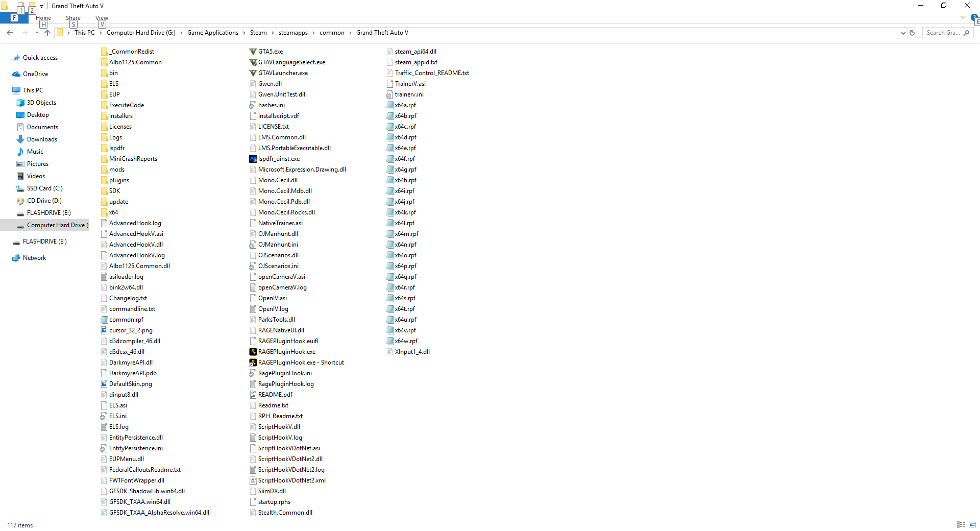The width and height of the screenshot is (980, 531).
Task: Open the View ribbon tab
Action: (102, 18)
